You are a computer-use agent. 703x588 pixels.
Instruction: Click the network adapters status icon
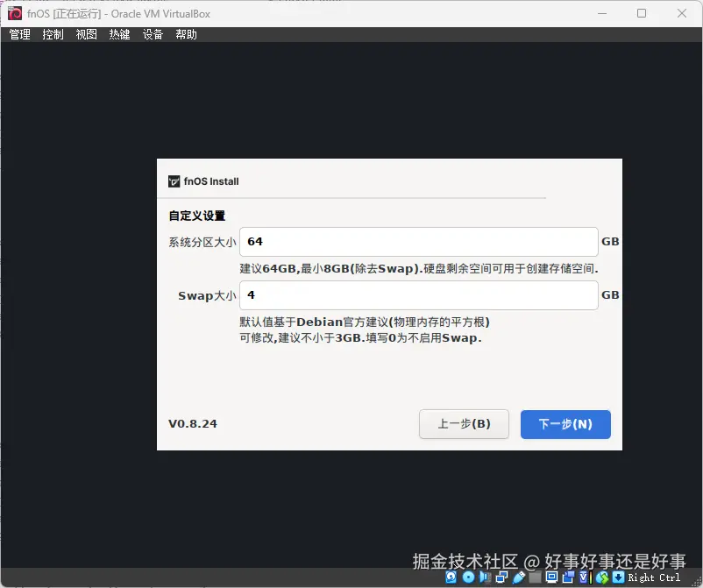pos(501,577)
